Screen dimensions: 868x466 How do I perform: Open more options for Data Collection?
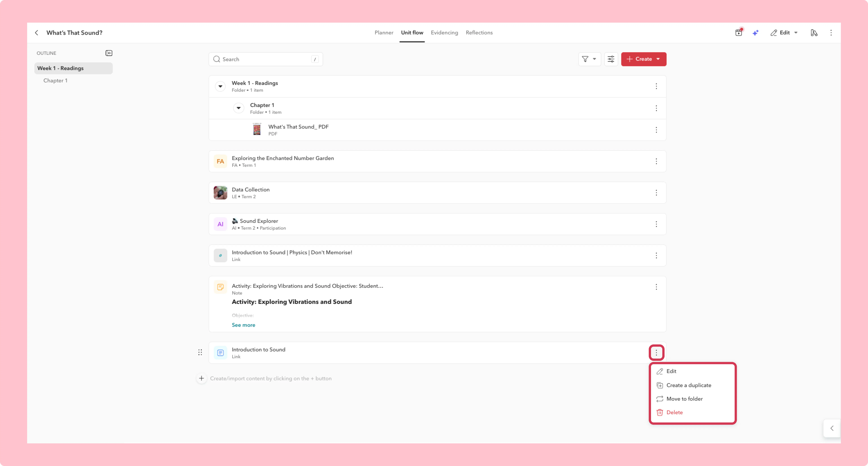pos(656,193)
